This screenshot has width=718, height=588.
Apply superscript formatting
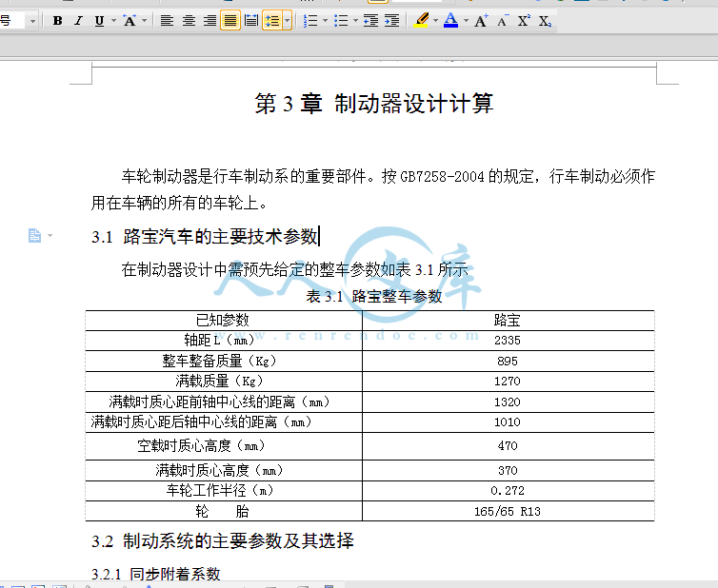[524, 21]
